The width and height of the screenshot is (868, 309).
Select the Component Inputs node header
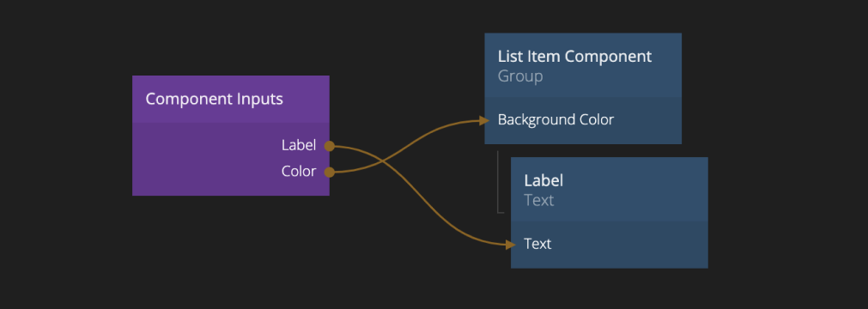pyautogui.click(x=231, y=99)
